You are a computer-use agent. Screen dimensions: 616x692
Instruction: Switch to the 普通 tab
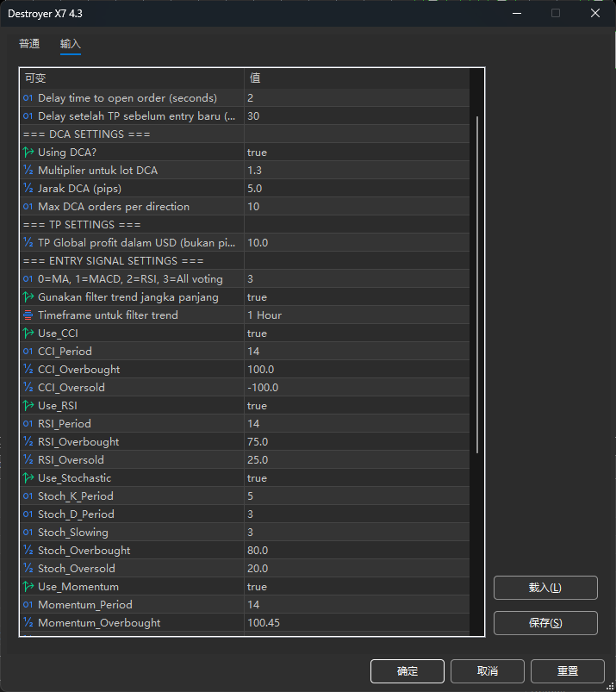(29, 44)
